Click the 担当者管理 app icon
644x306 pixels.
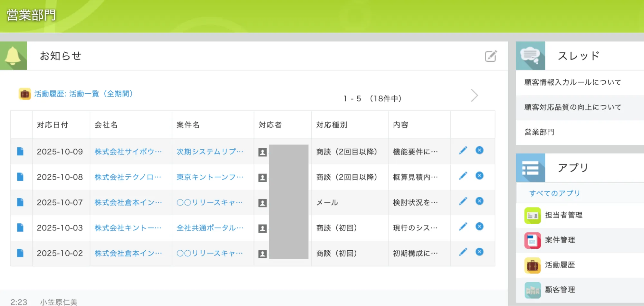tap(532, 215)
